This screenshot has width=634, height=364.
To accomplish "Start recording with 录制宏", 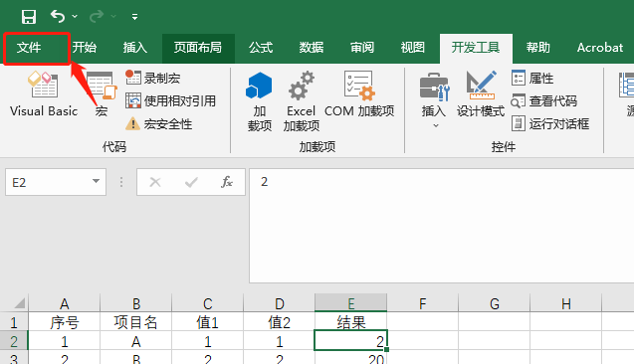I will (x=153, y=78).
